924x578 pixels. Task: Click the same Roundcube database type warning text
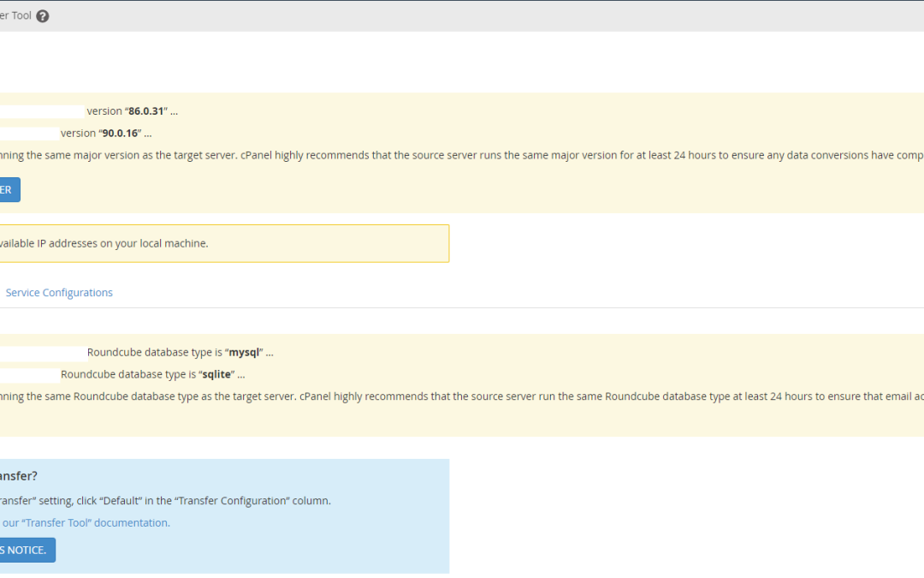[462, 396]
